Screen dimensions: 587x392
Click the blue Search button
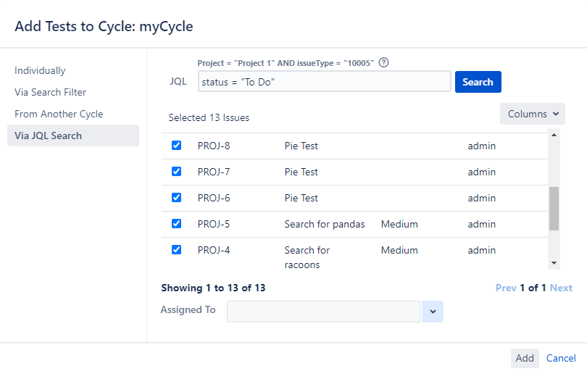[x=478, y=82]
